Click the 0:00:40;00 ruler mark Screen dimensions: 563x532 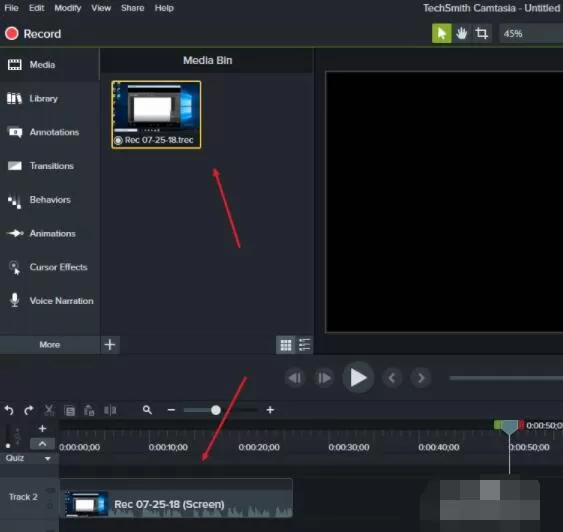tap(439, 447)
